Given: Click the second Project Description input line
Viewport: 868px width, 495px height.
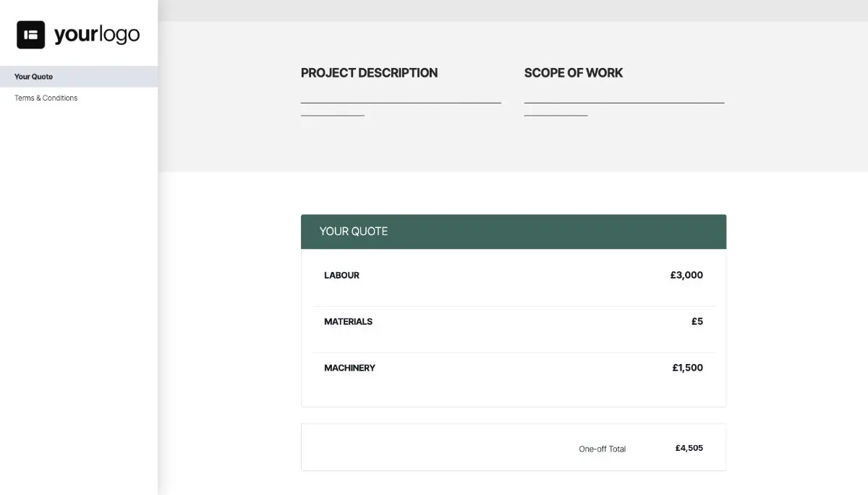Looking at the screenshot, I should pos(332,113).
